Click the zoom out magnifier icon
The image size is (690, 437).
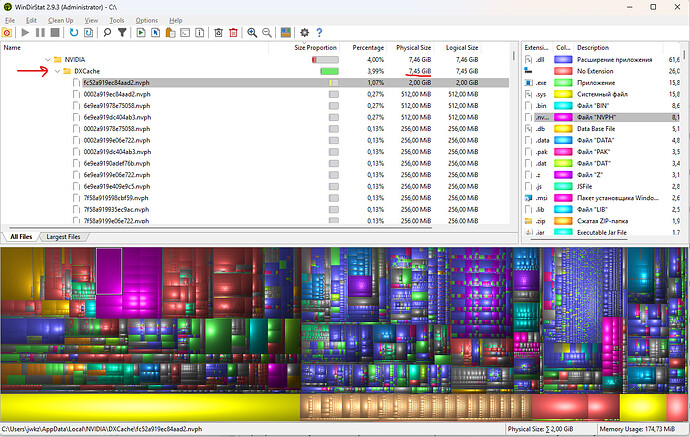point(267,33)
